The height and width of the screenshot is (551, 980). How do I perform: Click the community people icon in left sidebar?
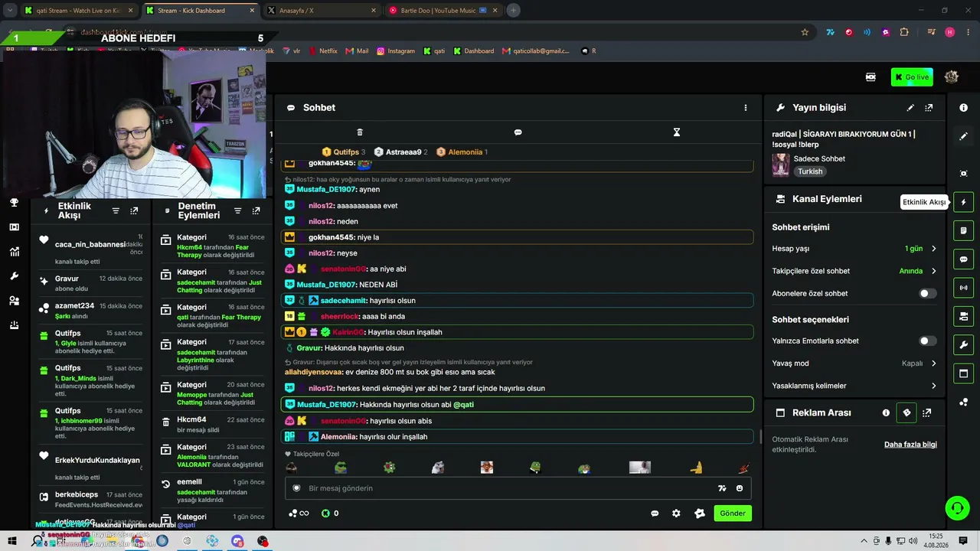pos(14,301)
